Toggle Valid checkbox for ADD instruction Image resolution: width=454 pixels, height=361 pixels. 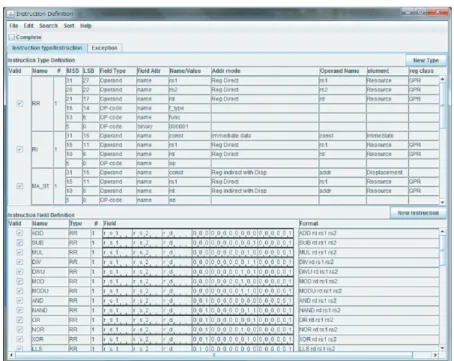(20, 233)
